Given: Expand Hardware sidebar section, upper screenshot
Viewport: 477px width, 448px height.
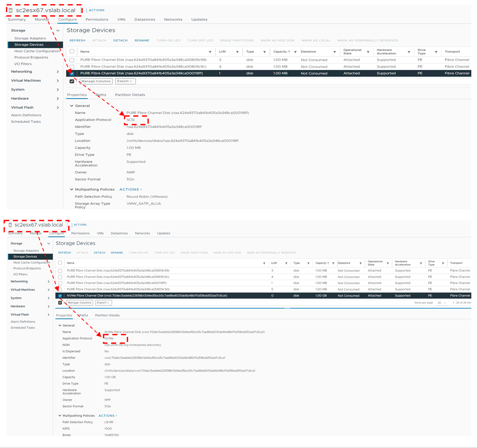Looking at the screenshot, I should tap(58, 99).
